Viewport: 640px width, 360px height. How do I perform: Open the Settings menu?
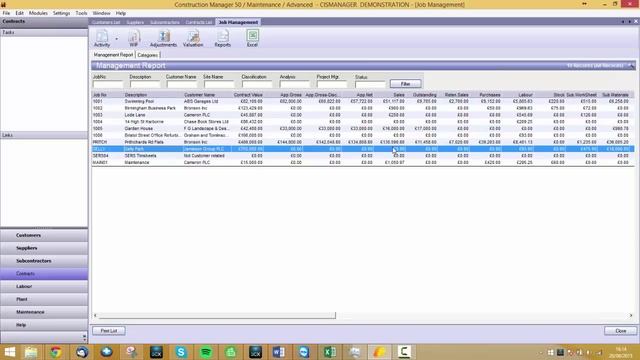[x=62, y=13]
